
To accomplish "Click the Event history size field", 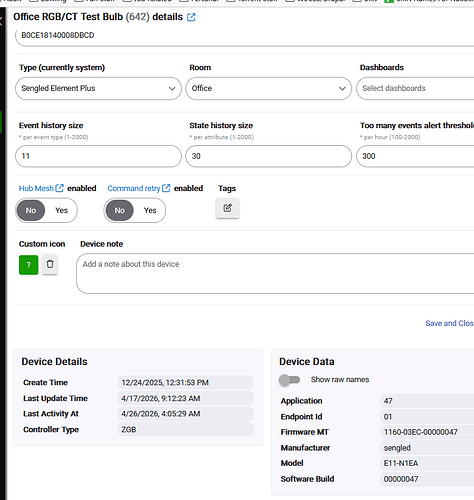I will [x=98, y=156].
